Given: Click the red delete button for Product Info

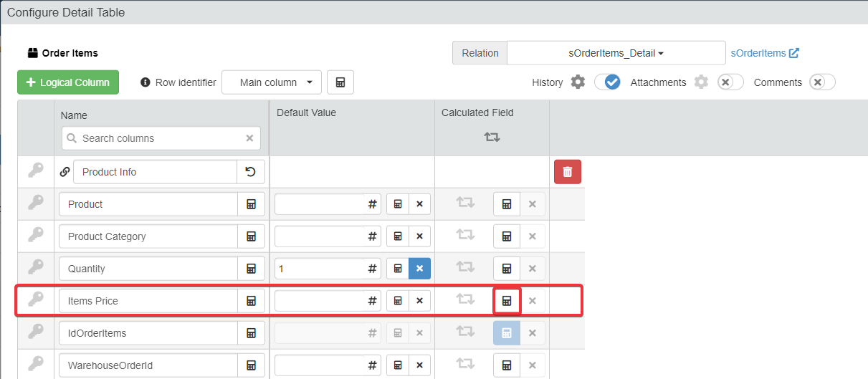Looking at the screenshot, I should [x=567, y=172].
